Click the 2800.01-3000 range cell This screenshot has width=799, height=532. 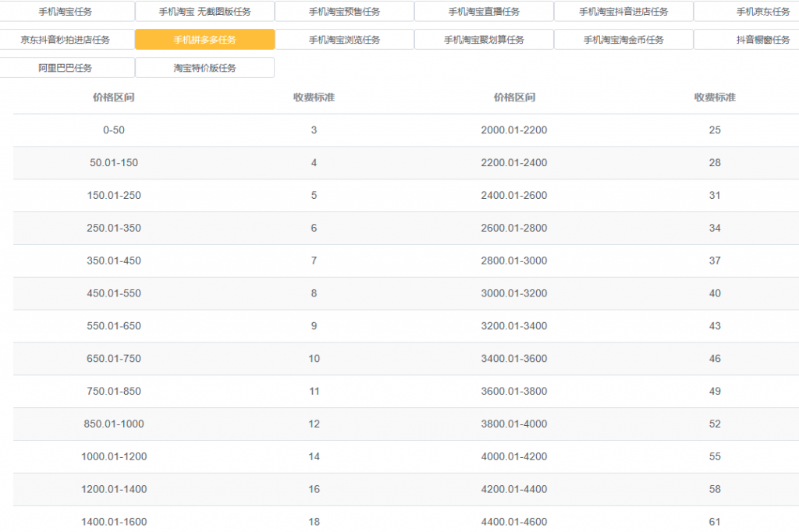[x=513, y=261]
